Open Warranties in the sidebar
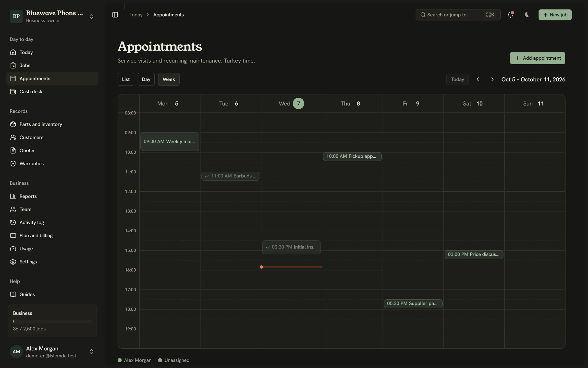The width and height of the screenshot is (588, 368). point(52,163)
